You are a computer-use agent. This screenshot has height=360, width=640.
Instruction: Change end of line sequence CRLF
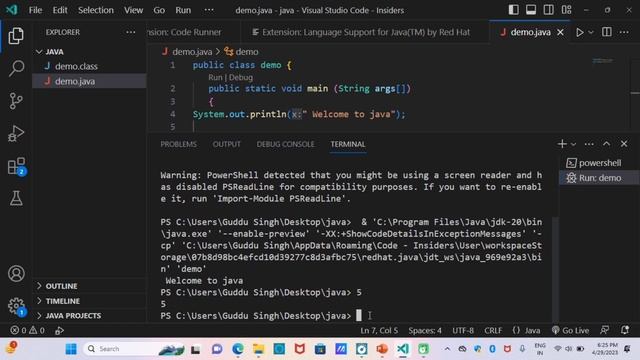[493, 330]
